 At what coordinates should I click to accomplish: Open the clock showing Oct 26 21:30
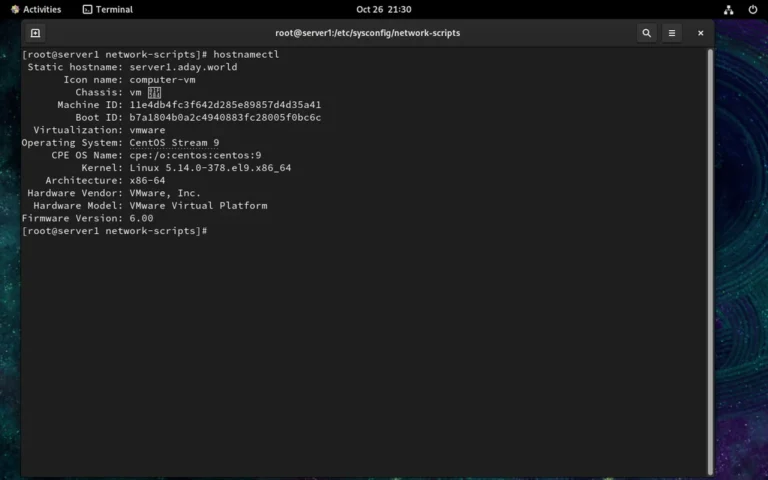pos(383,9)
